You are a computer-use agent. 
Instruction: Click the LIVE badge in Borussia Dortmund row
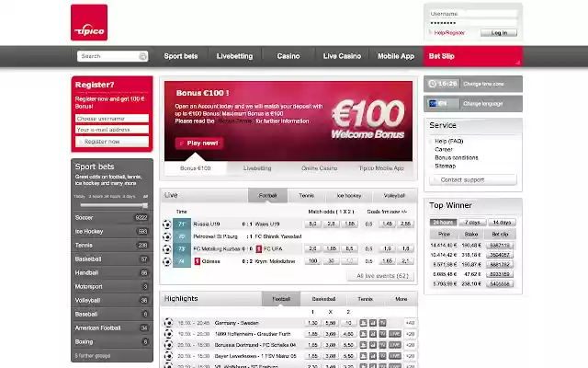[x=395, y=345]
